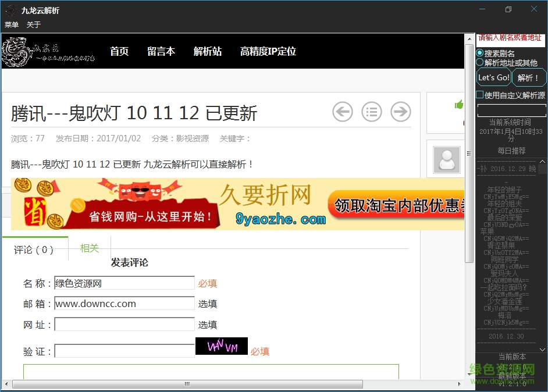Click the horizontal scrollbar thumb

pyautogui.click(x=188, y=384)
